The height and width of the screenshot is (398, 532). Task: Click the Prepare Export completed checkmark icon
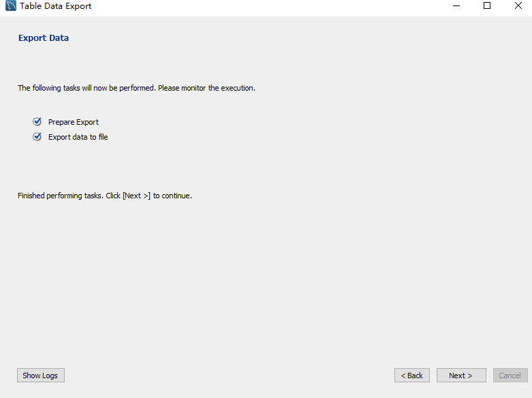tap(37, 122)
